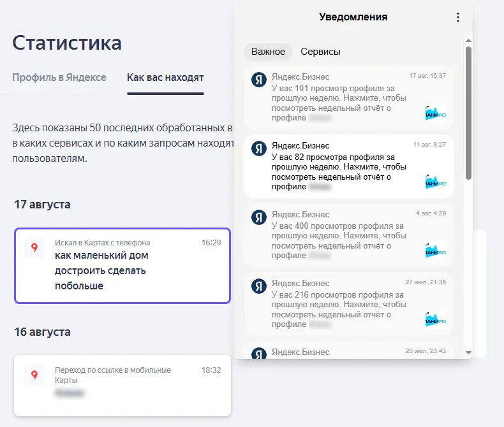Click the notifications scrollbar up arrow
Image resolution: width=504 pixels, height=427 pixels.
click(x=468, y=40)
